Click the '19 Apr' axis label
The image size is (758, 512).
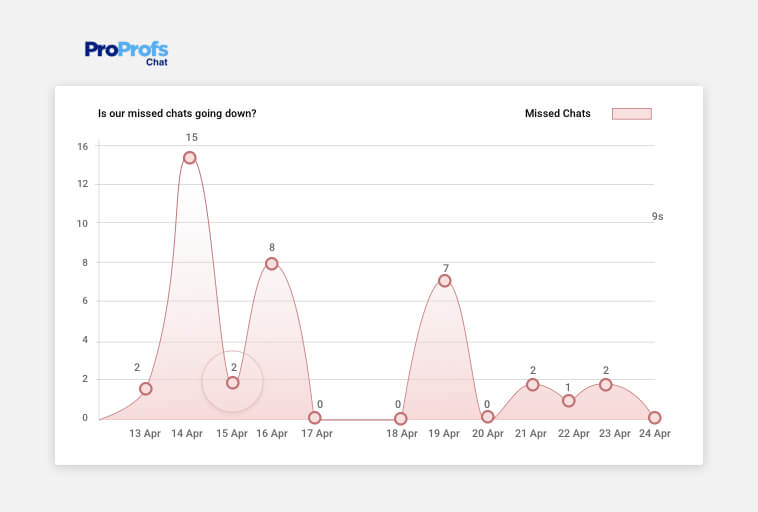(x=444, y=434)
